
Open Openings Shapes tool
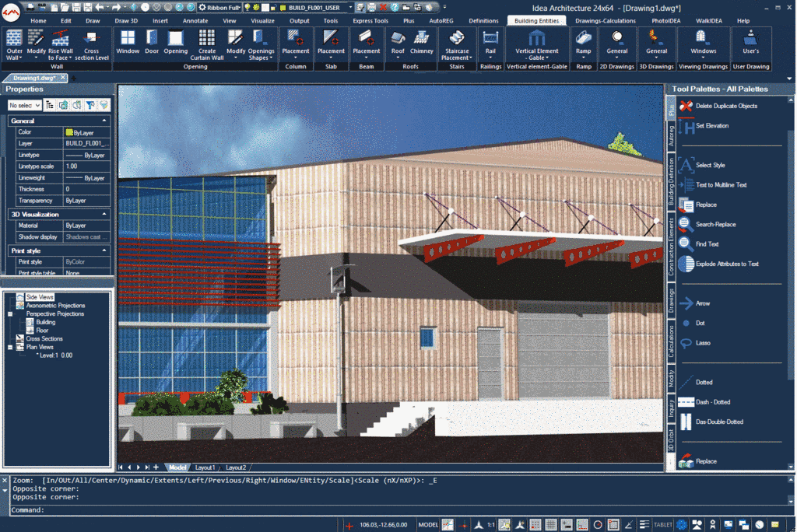pyautogui.click(x=261, y=44)
